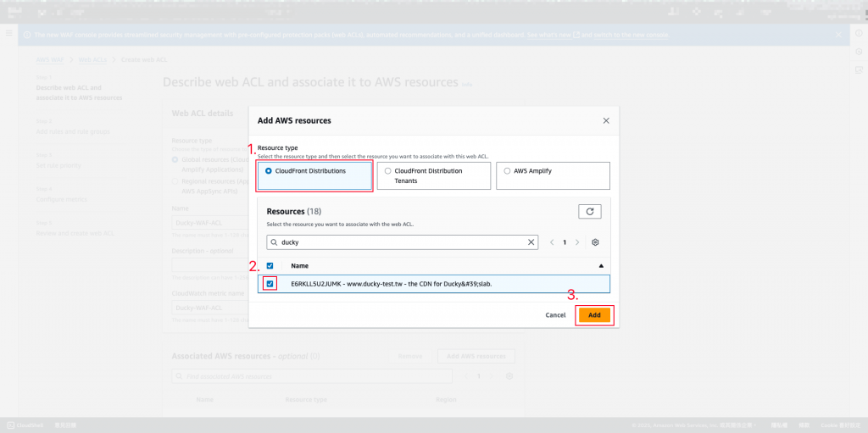Select page 1 in resources pagination
Image resolution: width=868 pixels, height=433 pixels.
click(565, 242)
